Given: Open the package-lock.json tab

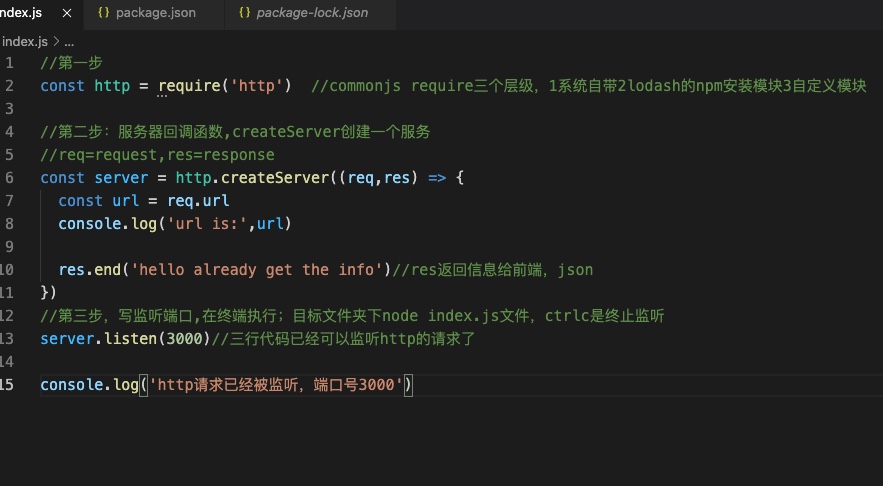Looking at the screenshot, I should point(311,13).
